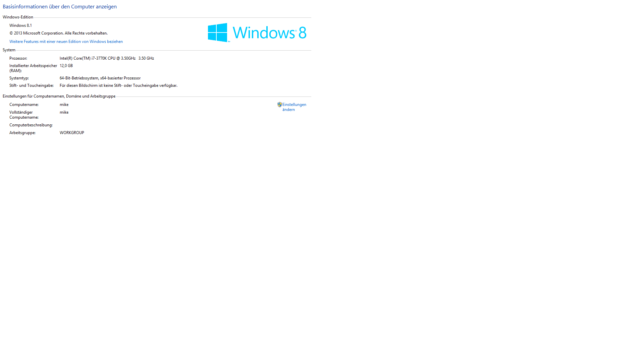Click the 'Windows-Edition' section header
644x362 pixels.
pos(18,17)
